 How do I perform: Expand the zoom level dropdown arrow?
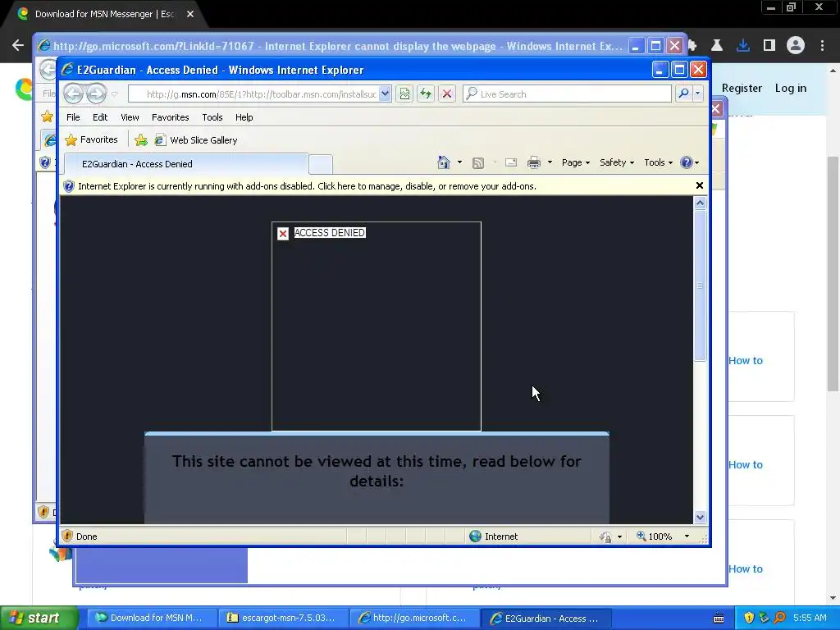click(x=687, y=536)
